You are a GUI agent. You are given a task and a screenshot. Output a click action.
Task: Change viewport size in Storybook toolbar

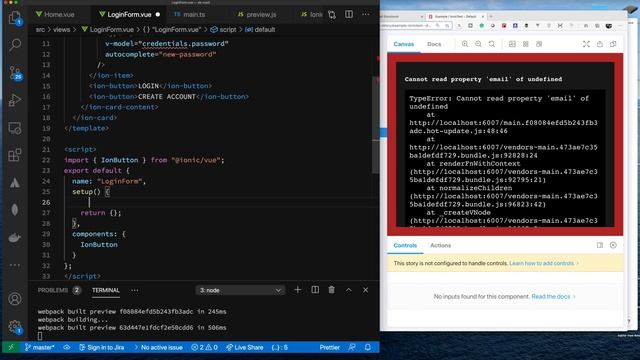(539, 44)
